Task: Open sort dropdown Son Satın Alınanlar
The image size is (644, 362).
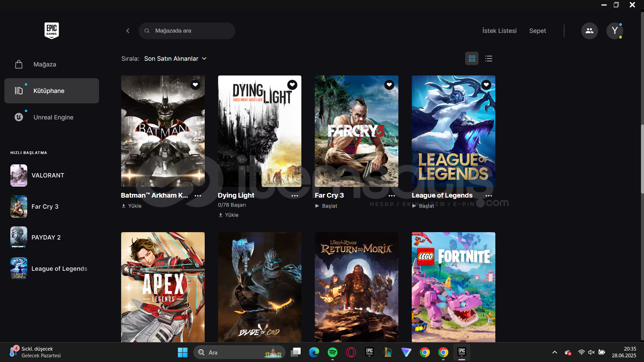Action: coord(175,59)
